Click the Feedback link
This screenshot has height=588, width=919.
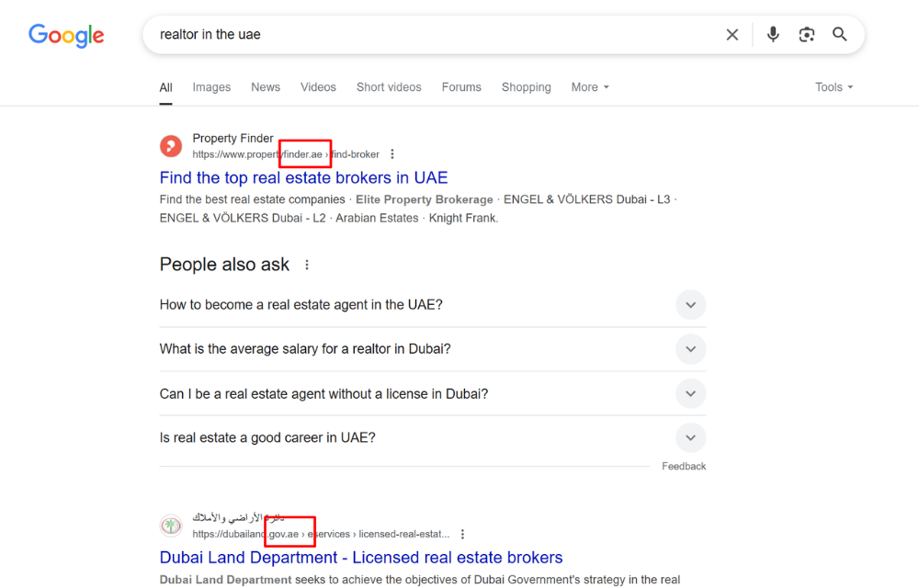684,466
